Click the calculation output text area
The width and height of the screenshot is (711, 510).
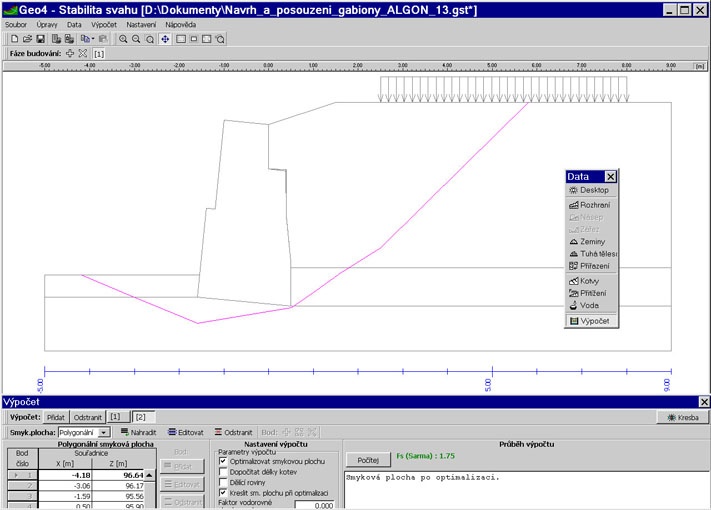[526, 490]
